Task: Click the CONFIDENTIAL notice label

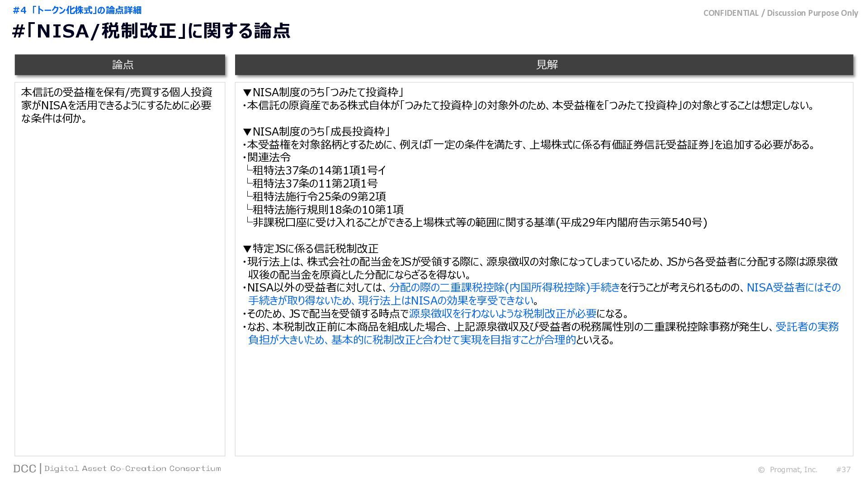Action: pos(780,13)
